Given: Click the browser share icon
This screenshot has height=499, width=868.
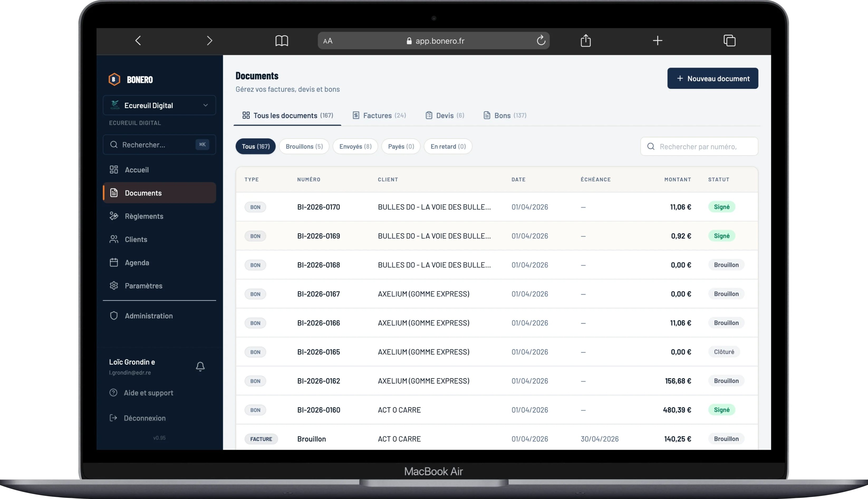Looking at the screenshot, I should [585, 41].
